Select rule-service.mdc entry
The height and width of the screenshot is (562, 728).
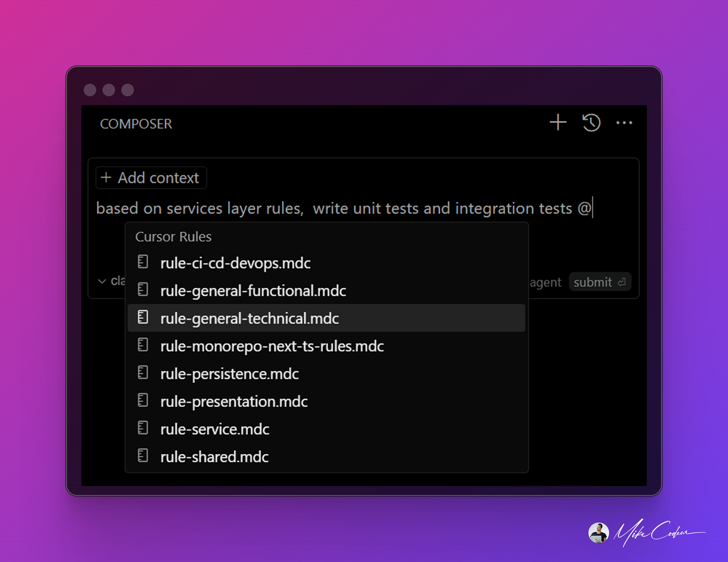click(326, 429)
